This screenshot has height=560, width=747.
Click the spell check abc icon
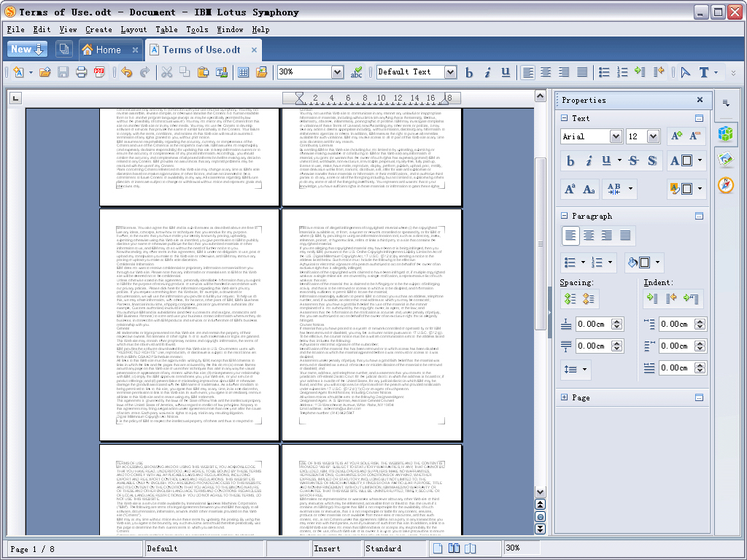click(357, 72)
